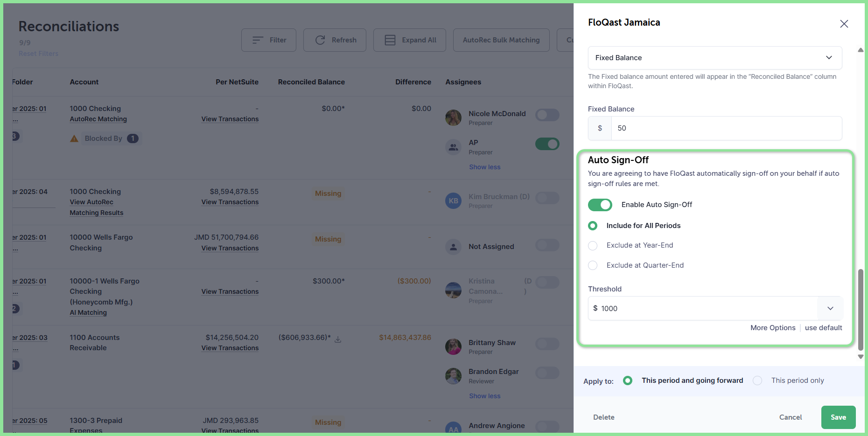Collapse Brandon Edgar assignees with Show less

[x=484, y=396]
